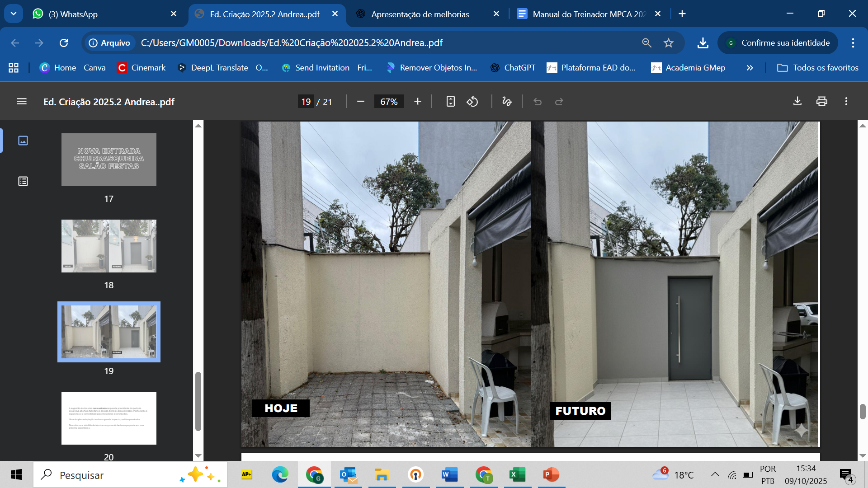Screen dimensions: 868x488
Task: Open the DeepL Translate bookmark
Action: point(223,68)
